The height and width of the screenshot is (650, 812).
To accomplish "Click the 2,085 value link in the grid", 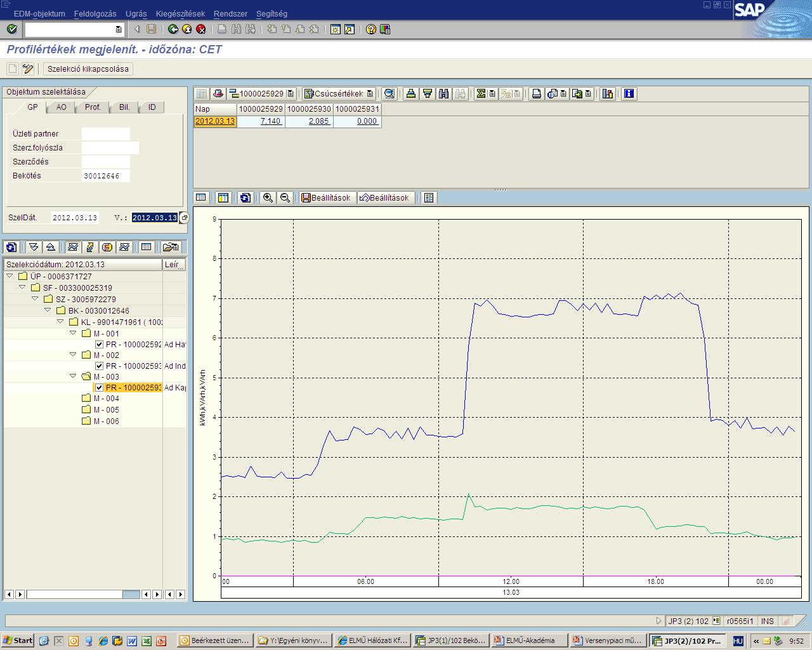I will [x=318, y=121].
